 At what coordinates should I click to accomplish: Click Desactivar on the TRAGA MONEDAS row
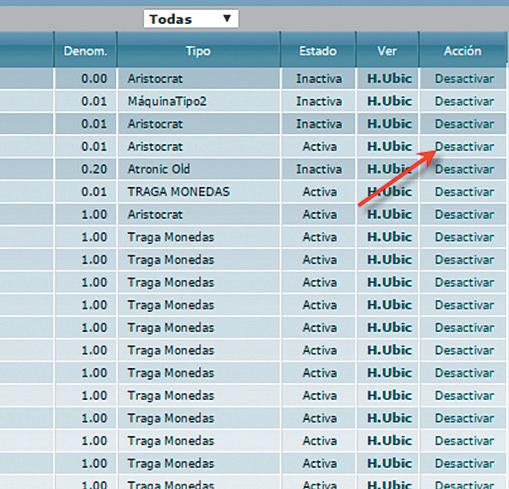click(x=464, y=192)
